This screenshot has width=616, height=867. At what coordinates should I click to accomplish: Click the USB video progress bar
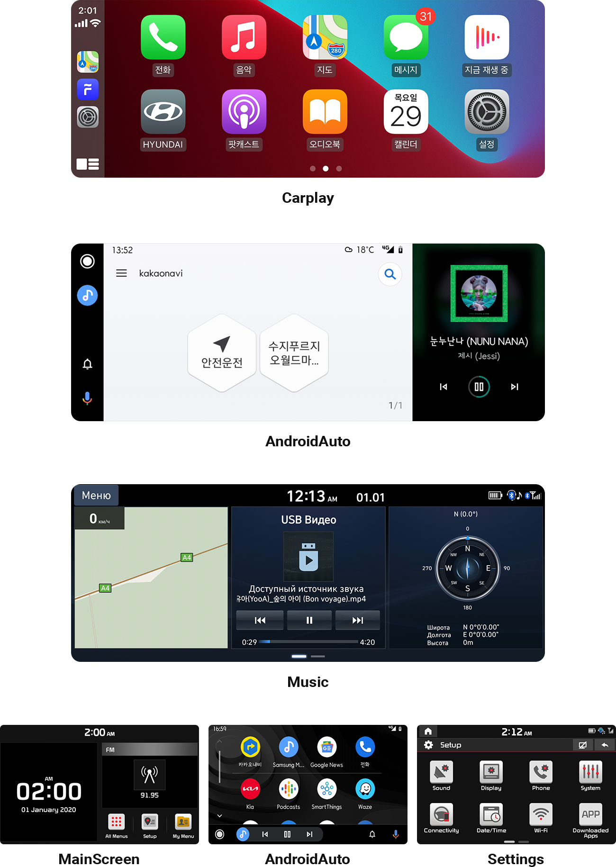pyautogui.click(x=308, y=642)
